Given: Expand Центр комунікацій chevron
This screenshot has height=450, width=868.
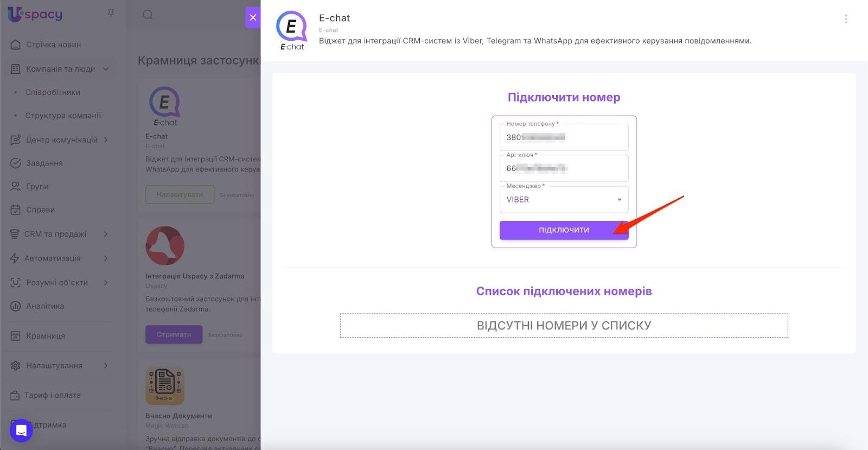Looking at the screenshot, I should pyautogui.click(x=106, y=140).
